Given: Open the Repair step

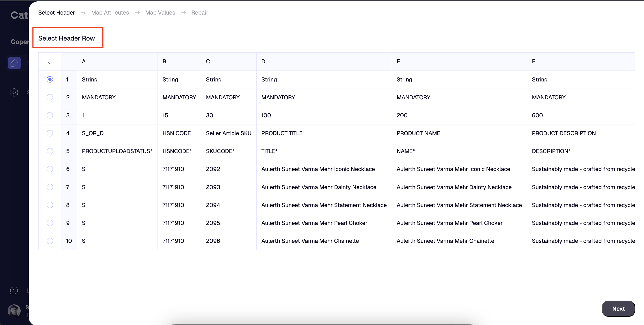Looking at the screenshot, I should [199, 13].
